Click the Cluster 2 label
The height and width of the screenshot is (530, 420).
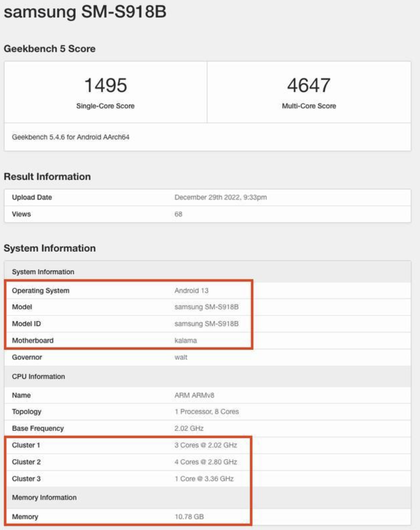click(x=26, y=462)
